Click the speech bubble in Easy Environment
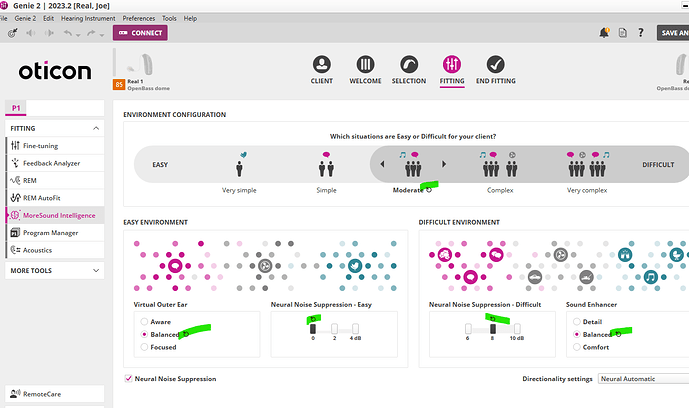Image resolution: width=689 pixels, height=408 pixels. pyautogui.click(x=175, y=266)
